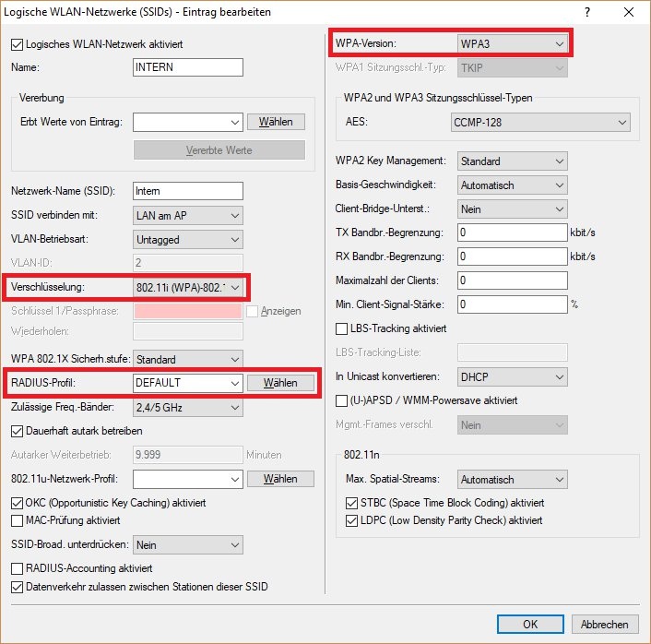The image size is (651, 644).
Task: Expand Zulässige Freq.-Bänder dropdown
Action: click(x=188, y=407)
